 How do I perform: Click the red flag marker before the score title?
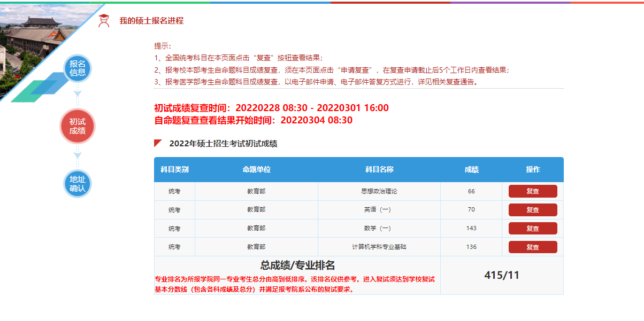click(156, 143)
